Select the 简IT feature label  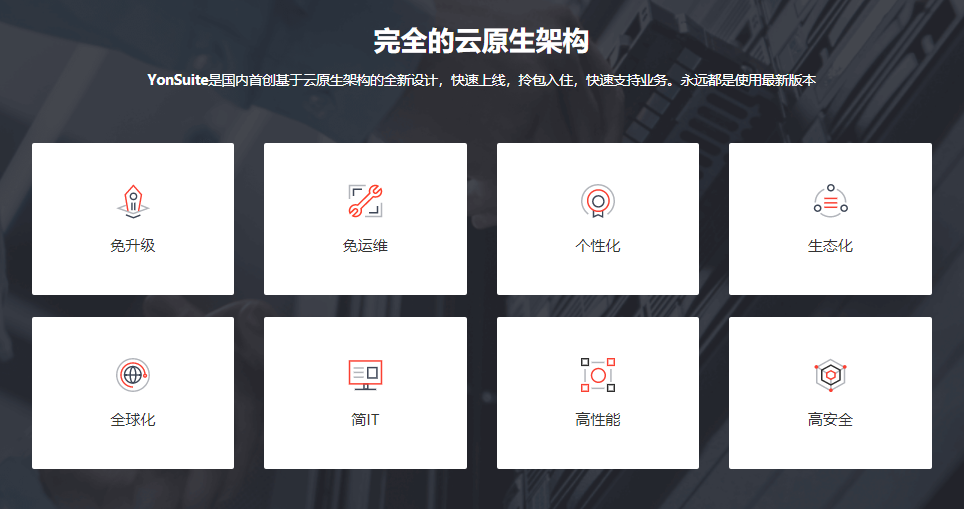(x=365, y=420)
